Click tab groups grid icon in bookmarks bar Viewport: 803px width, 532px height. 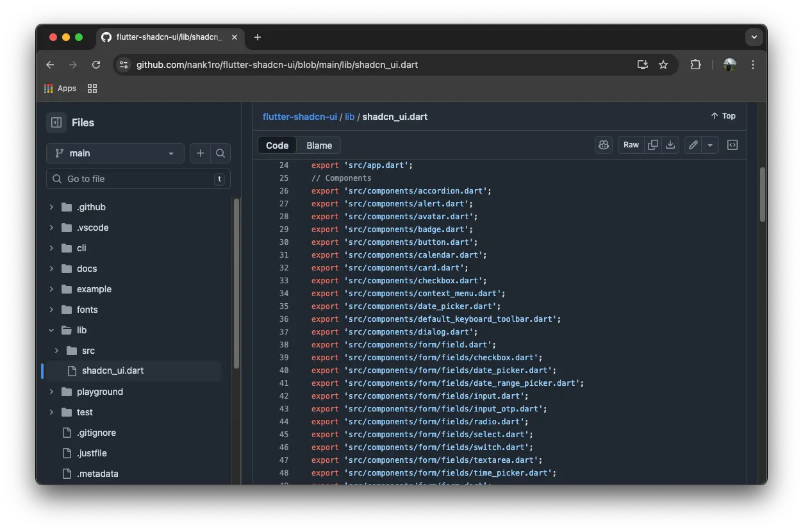(x=92, y=88)
